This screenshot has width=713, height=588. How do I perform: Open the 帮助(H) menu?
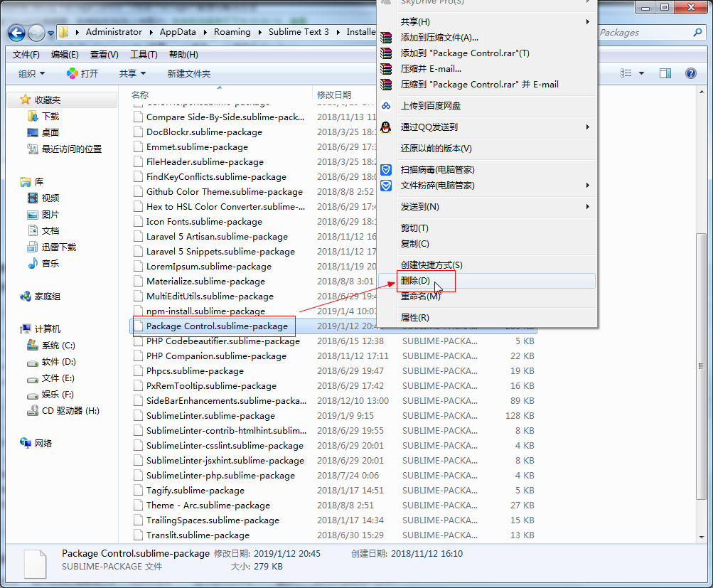point(183,55)
